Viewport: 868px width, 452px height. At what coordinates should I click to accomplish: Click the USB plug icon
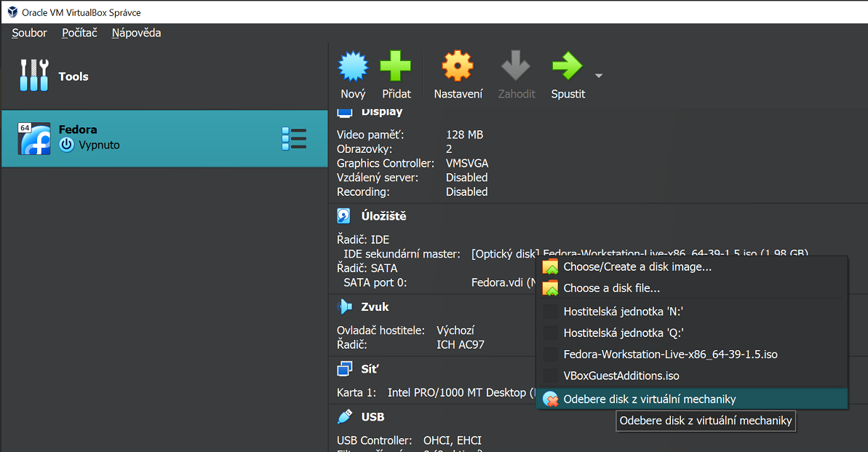(344, 416)
